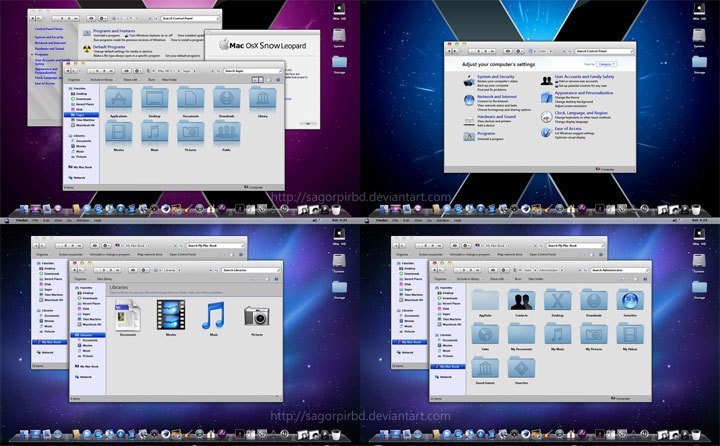Screen dimensions: 720x446
Task: Click System and Security category icon
Action: point(469,81)
